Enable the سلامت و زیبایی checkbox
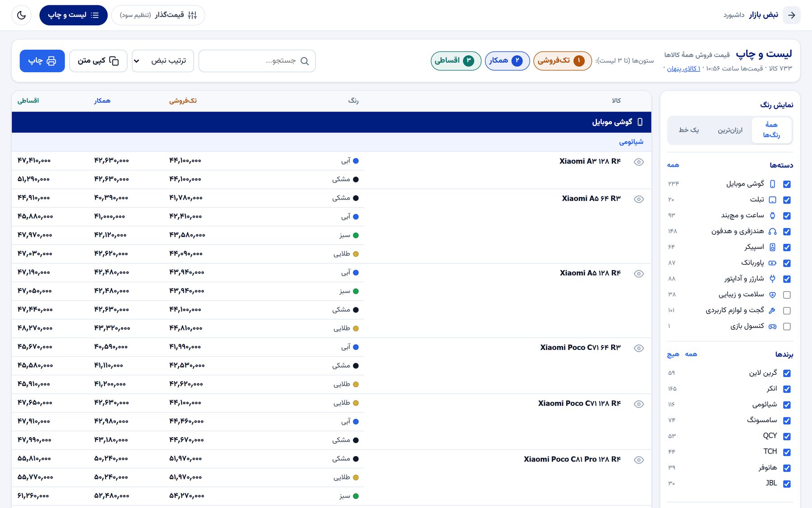This screenshot has height=508, width=812. point(787,295)
